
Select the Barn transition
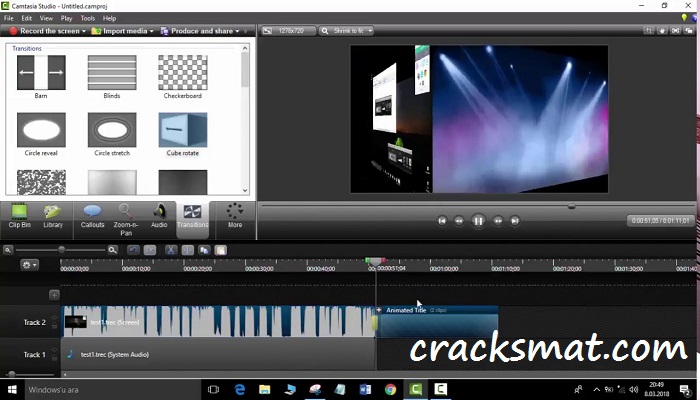click(41, 77)
